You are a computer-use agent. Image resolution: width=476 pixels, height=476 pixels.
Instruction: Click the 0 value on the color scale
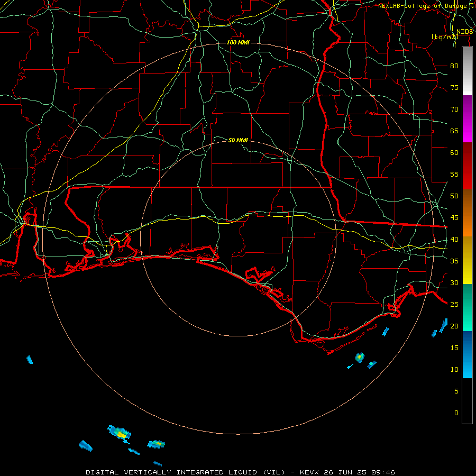click(456, 413)
